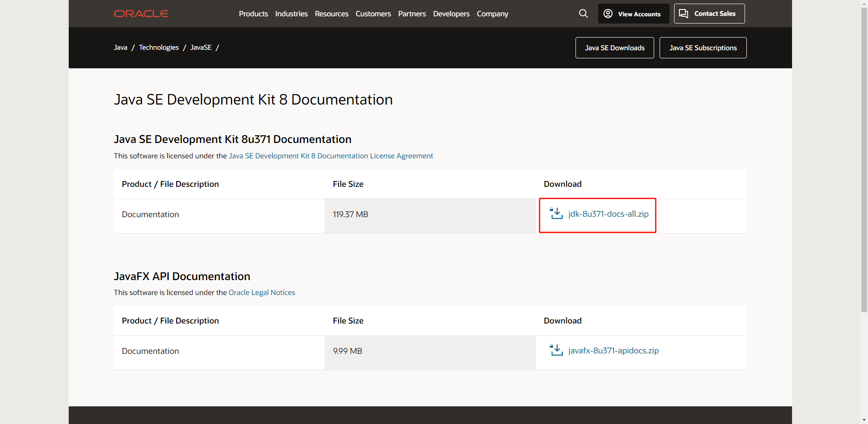Expand the Resources navigation menu

(331, 14)
